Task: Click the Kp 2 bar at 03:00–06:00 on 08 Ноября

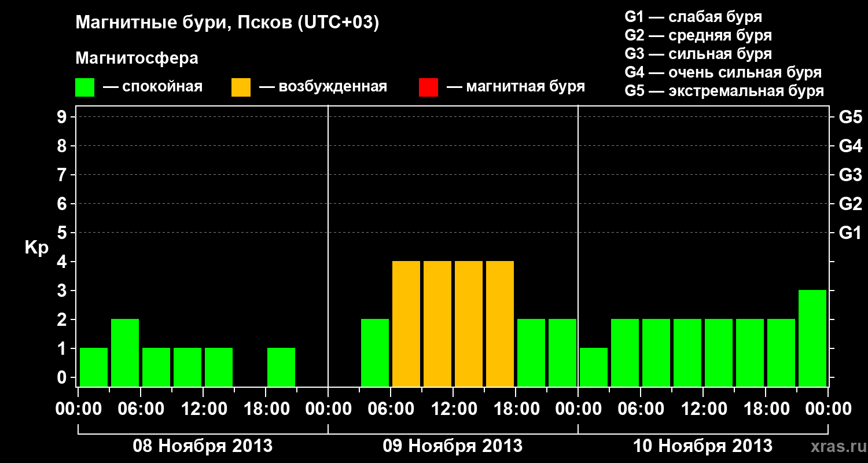Action: coord(125,352)
